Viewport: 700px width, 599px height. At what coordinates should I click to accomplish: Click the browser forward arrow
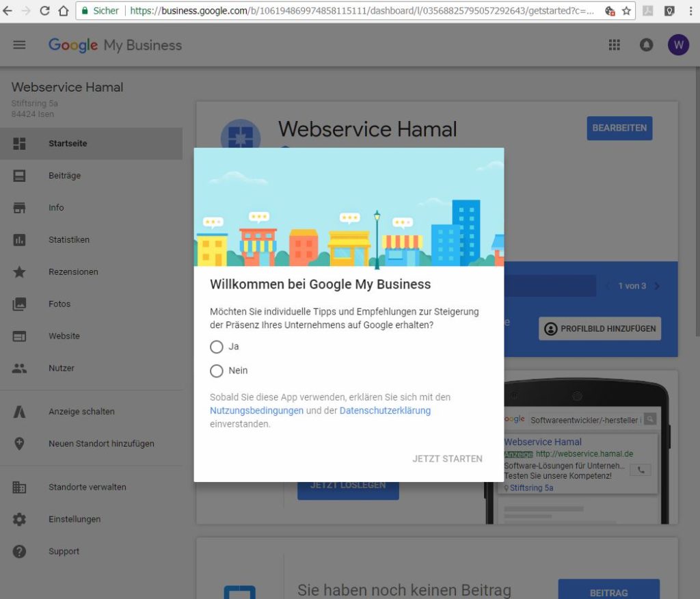(26, 11)
